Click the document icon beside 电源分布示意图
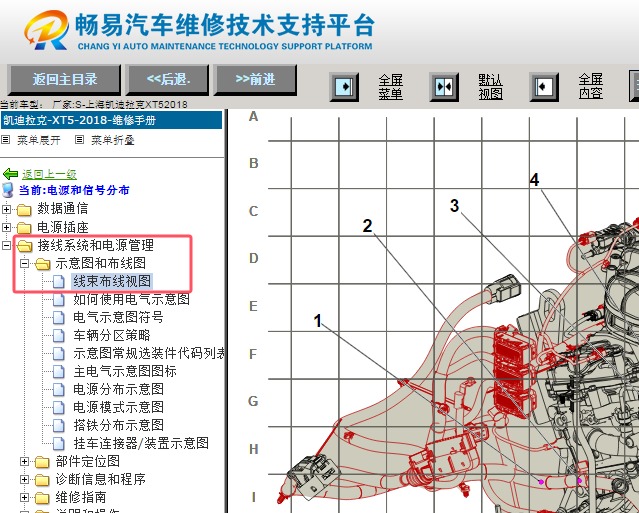639x513 pixels. (x=59, y=390)
